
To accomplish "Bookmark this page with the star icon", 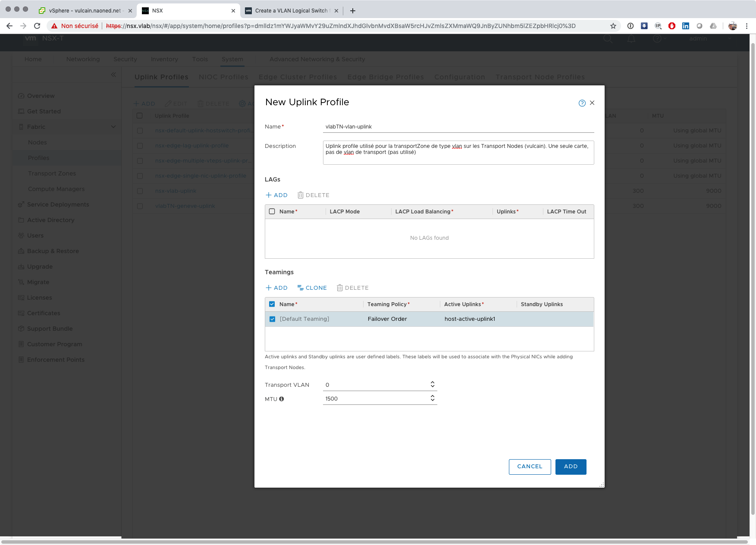I will point(613,26).
